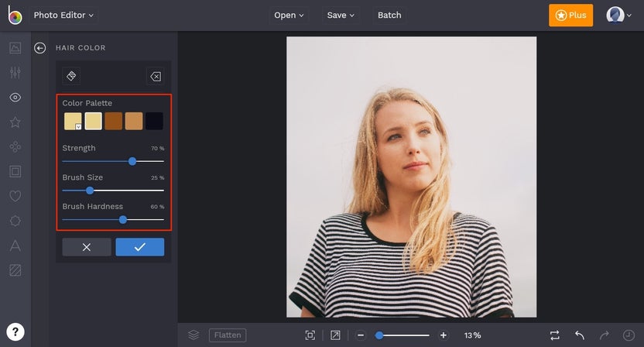Open the Text tool sidebar icon
The width and height of the screenshot is (644, 347).
point(15,246)
